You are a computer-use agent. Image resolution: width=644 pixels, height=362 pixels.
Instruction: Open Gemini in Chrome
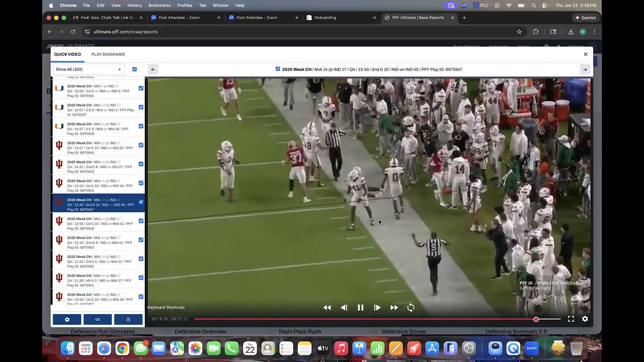[586, 18]
